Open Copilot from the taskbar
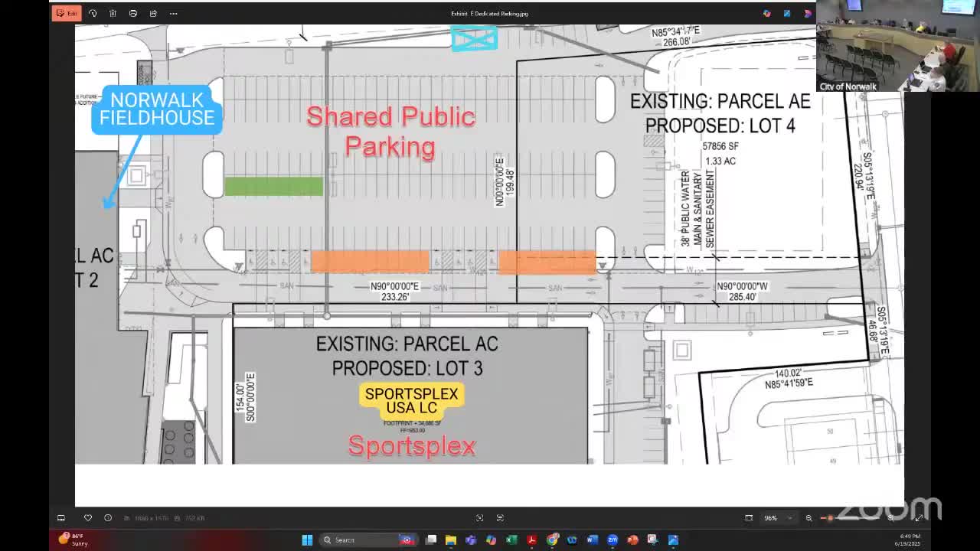This screenshot has width=980, height=551. [x=491, y=540]
